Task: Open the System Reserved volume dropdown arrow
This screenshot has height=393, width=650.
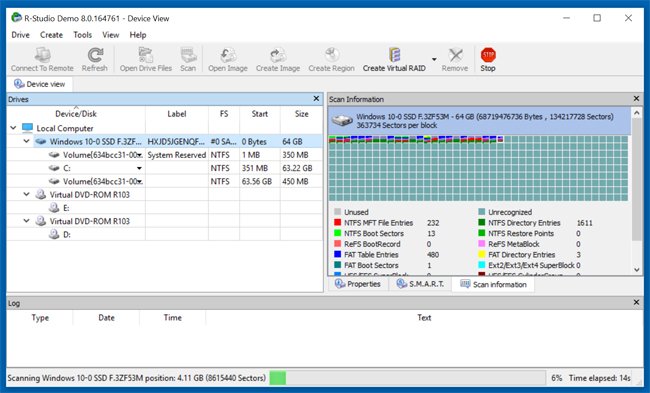Action: pyautogui.click(x=140, y=155)
